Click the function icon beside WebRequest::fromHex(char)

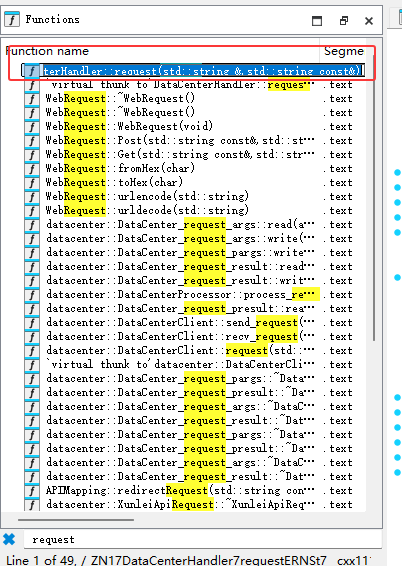[x=32, y=169]
